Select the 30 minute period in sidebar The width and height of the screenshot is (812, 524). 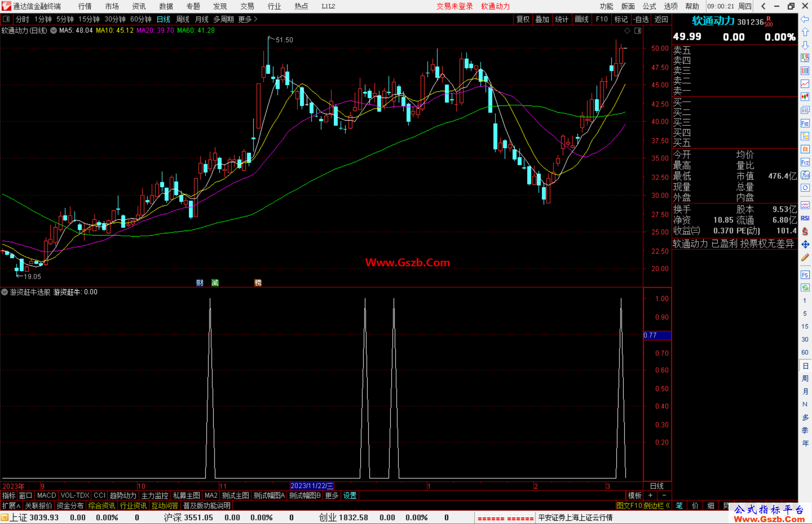[805, 339]
